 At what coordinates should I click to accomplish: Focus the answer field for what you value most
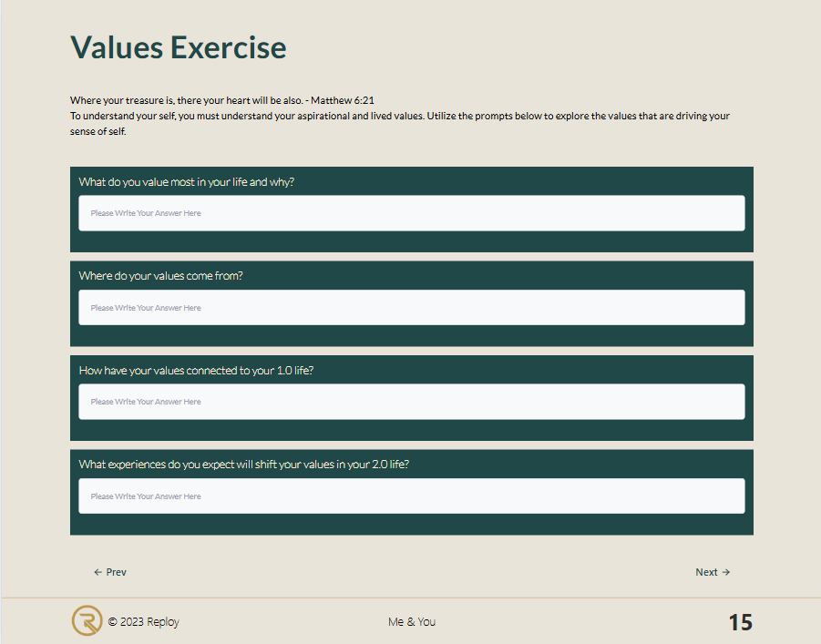(x=411, y=213)
